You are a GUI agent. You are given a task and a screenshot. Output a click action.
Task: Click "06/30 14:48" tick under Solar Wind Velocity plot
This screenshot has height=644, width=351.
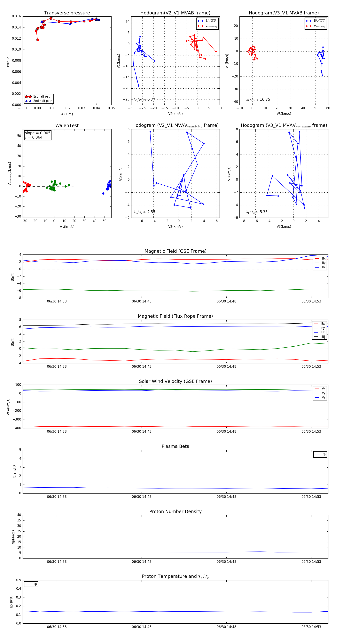pyautogui.click(x=226, y=431)
